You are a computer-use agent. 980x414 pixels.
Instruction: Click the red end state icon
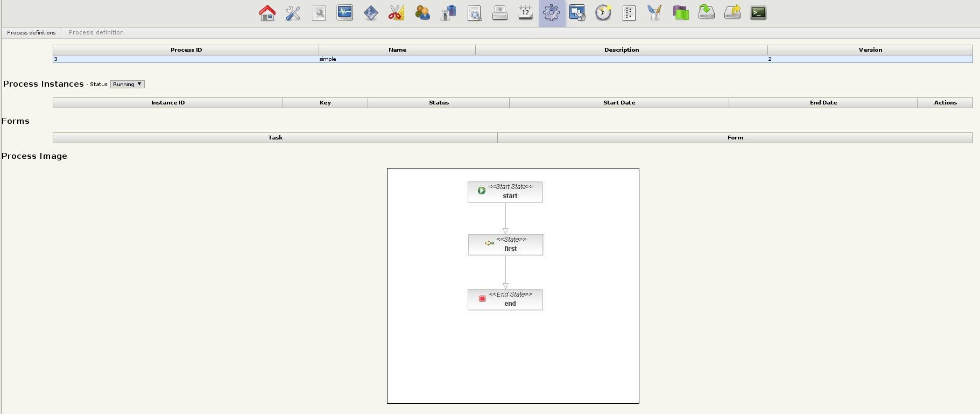coord(482,298)
